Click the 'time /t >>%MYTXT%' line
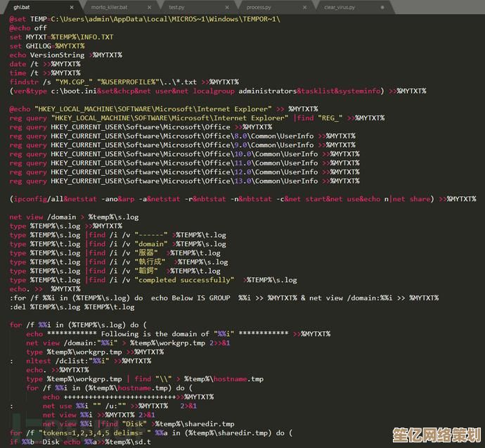Screen dimensions: 485x448 pos(45,73)
